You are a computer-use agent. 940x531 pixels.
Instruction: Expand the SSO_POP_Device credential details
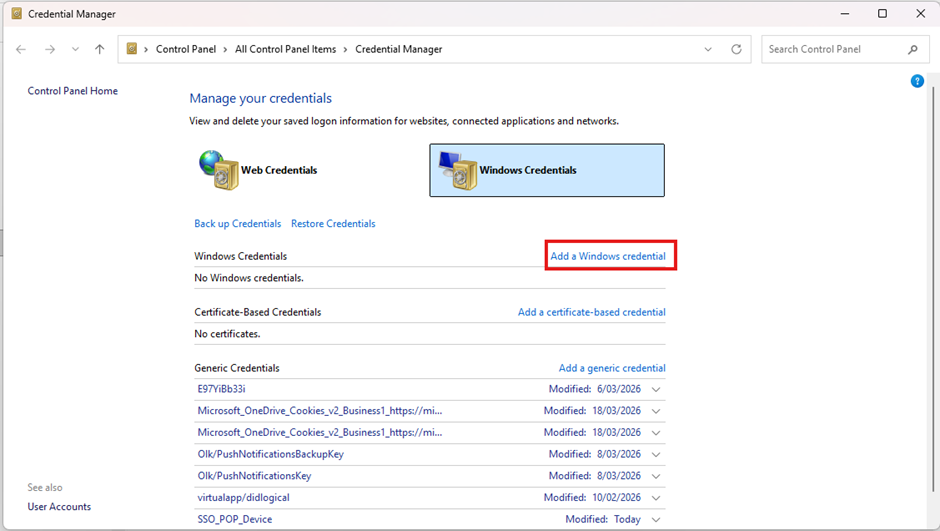656,520
